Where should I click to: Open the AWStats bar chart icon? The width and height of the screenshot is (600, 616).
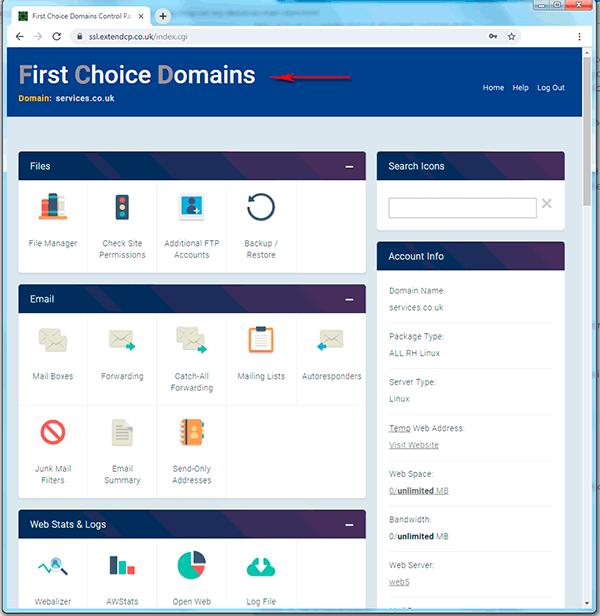click(x=122, y=565)
